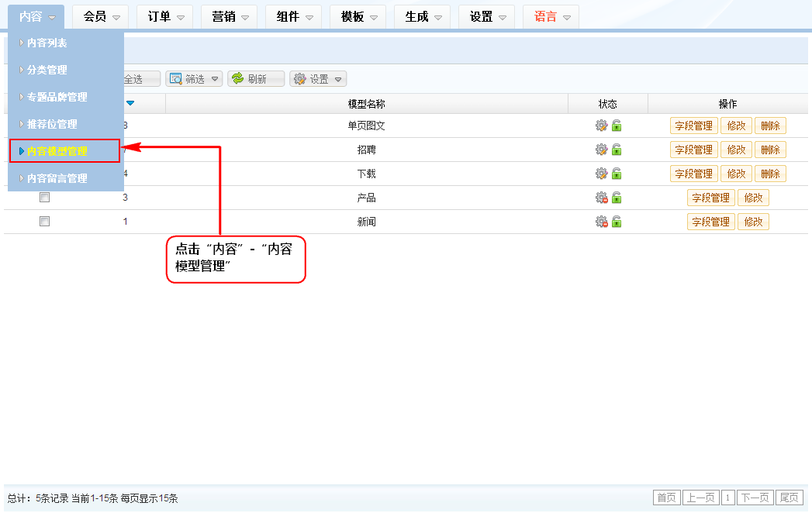This screenshot has width=812, height=513.
Task: Click the locked gear icon in 产品 row
Action: tap(601, 198)
